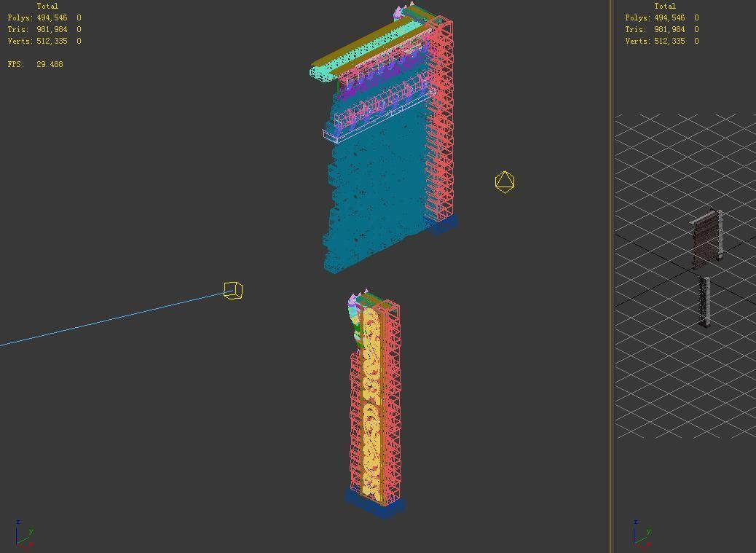
Task: Select the yellow omni light helper object
Action: click(x=505, y=181)
